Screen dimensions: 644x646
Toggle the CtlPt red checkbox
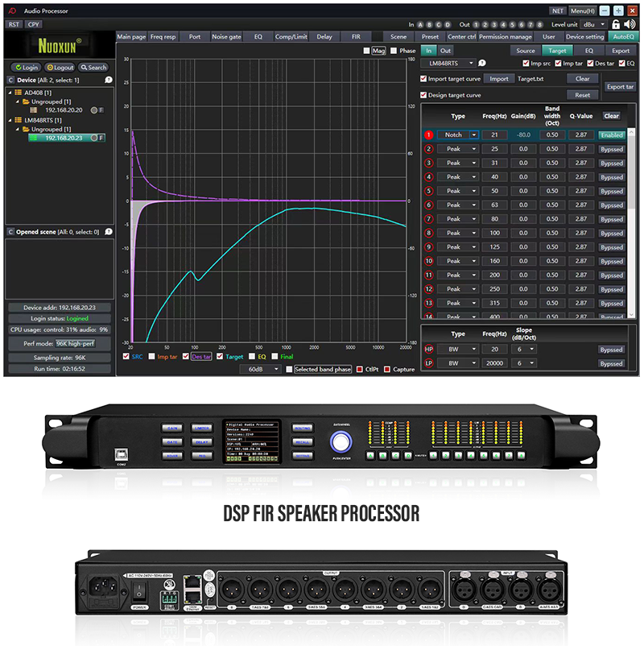pyautogui.click(x=360, y=369)
